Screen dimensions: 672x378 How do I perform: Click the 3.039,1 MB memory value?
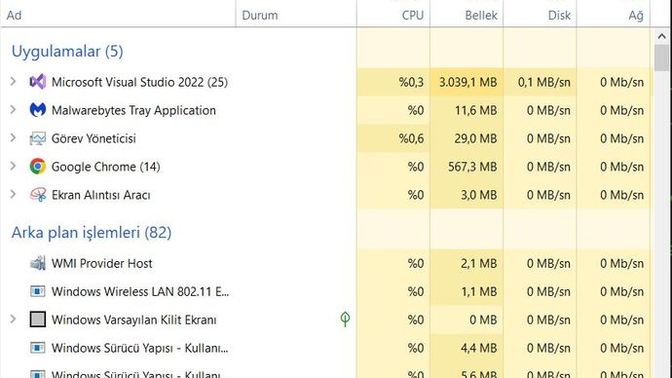468,82
